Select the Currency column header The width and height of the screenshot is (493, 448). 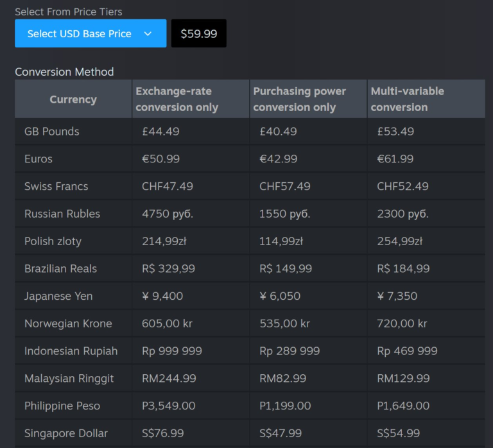[x=73, y=99]
